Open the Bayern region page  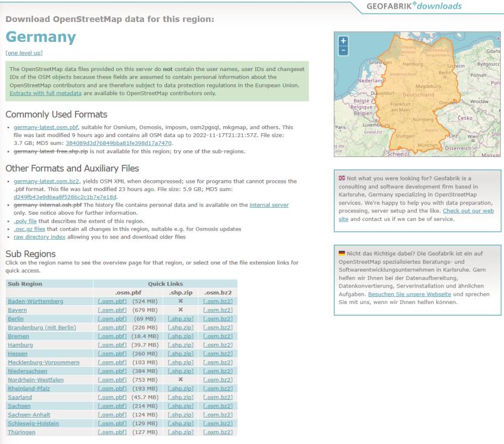[x=18, y=310]
